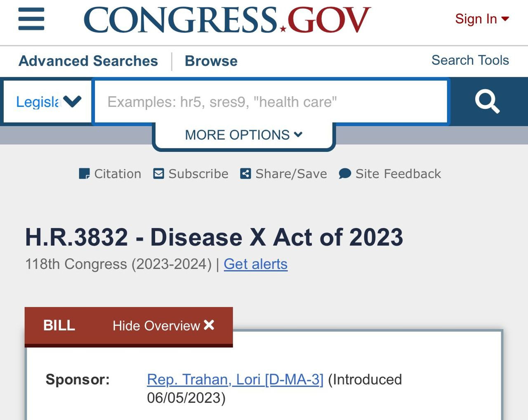The width and height of the screenshot is (528, 420).
Task: Click the Site Feedback speech bubble icon
Action: coord(345,174)
